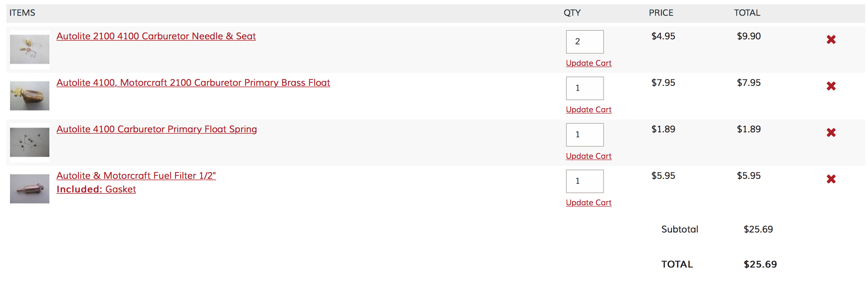The width and height of the screenshot is (868, 284).
Task: Remove Fuel Filter item with red X
Action: coord(831,179)
